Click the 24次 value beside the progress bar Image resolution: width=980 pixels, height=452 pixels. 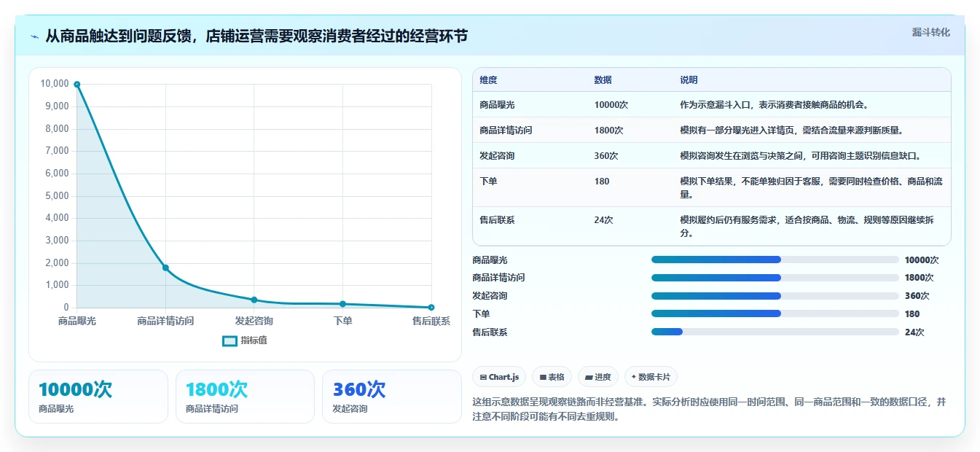point(914,332)
